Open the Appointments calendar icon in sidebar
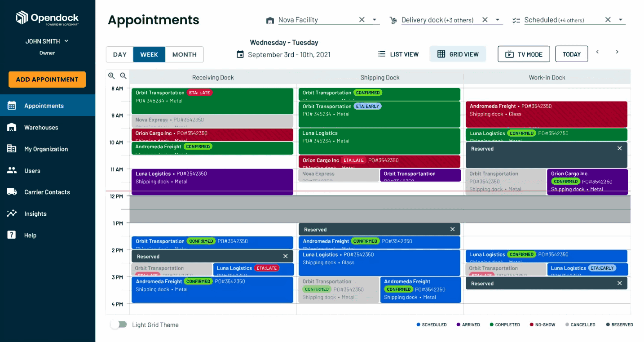 pos(12,106)
